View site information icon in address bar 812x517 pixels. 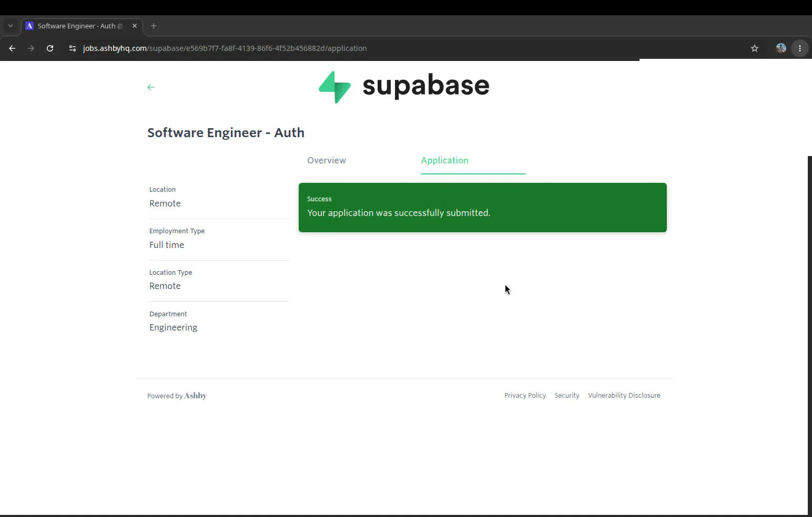coord(73,48)
